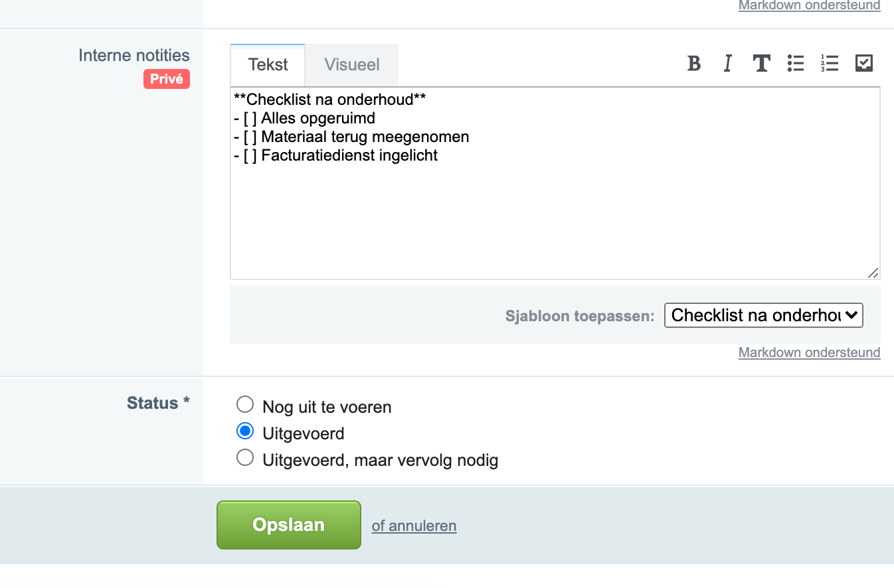Switch to the Tekst editor tab
The width and height of the screenshot is (894, 588).
tap(268, 64)
